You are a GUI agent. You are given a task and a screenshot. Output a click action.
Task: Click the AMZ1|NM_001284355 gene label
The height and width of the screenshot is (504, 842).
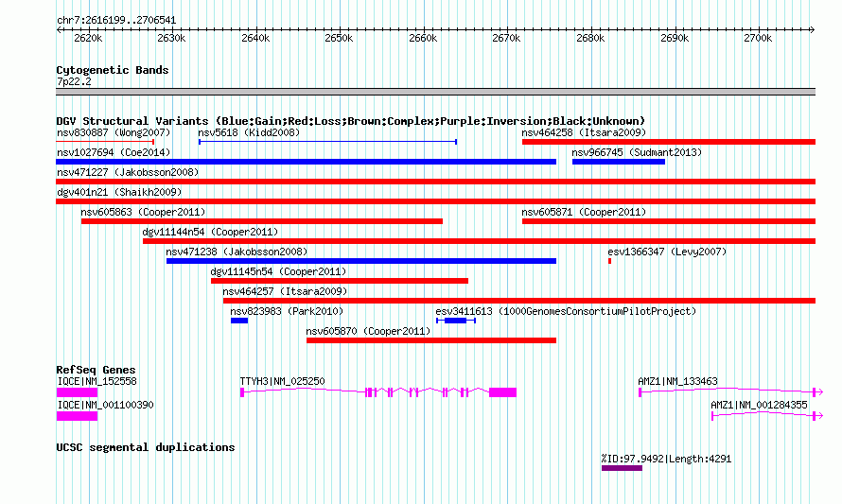click(760, 405)
